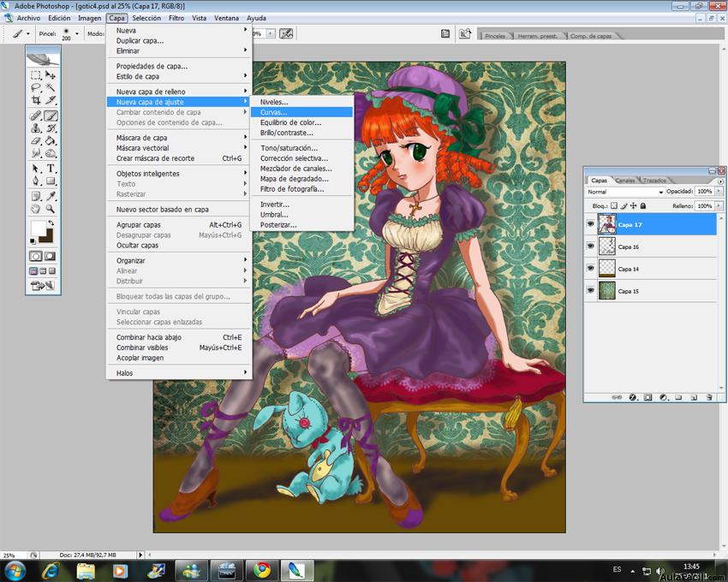Select the Path Selection arrow tool
This screenshot has width=728, height=582.
36,169
